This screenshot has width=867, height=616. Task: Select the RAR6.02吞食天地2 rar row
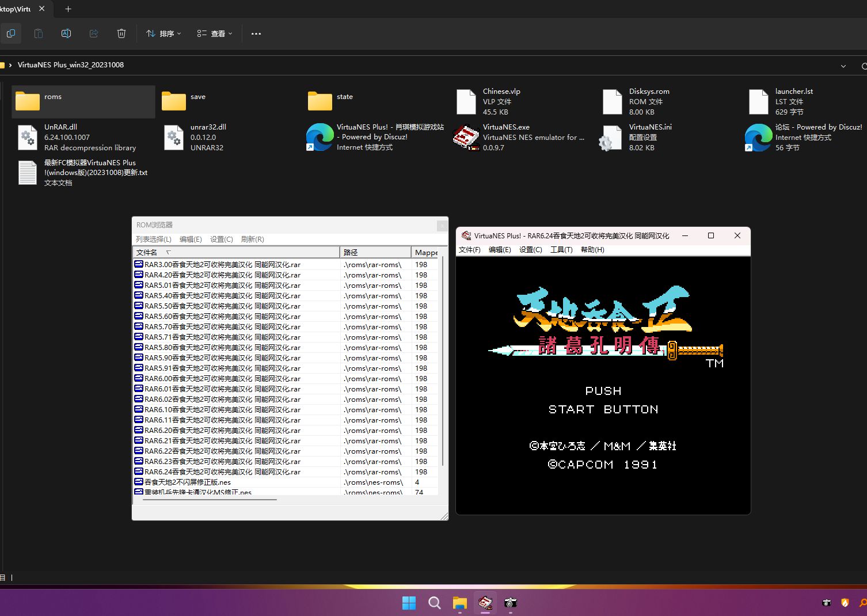click(286, 400)
